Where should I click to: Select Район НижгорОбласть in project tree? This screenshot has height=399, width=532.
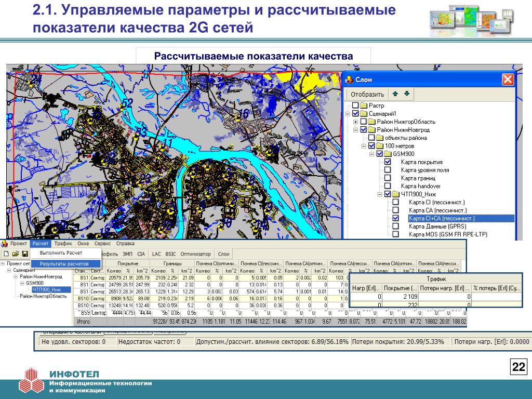[43, 296]
